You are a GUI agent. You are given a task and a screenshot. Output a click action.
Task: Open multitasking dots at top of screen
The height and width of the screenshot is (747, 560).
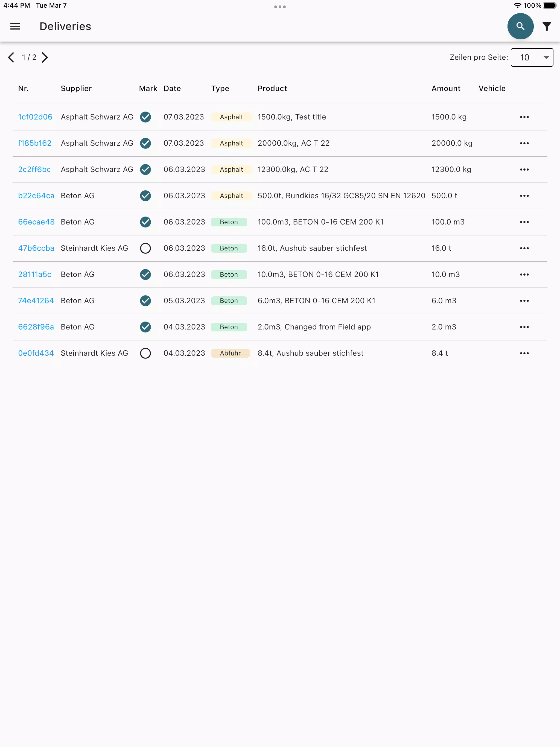coord(280,7)
